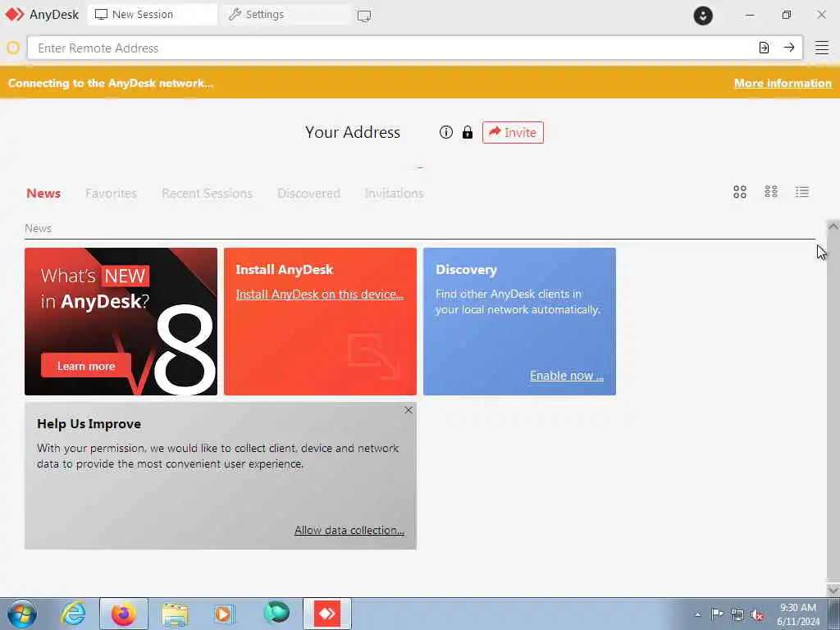The height and width of the screenshot is (630, 840).
Task: Click the connect arrow in address bar
Action: coord(789,48)
